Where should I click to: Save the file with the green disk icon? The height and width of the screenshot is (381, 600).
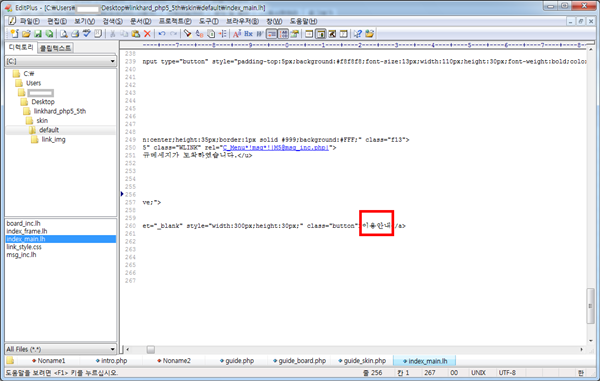click(38, 34)
